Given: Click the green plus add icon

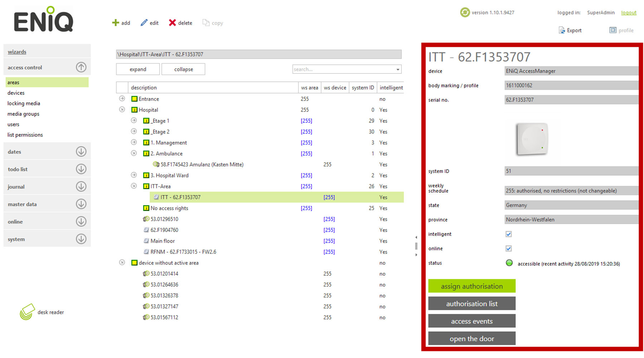Looking at the screenshot, I should tap(116, 23).
